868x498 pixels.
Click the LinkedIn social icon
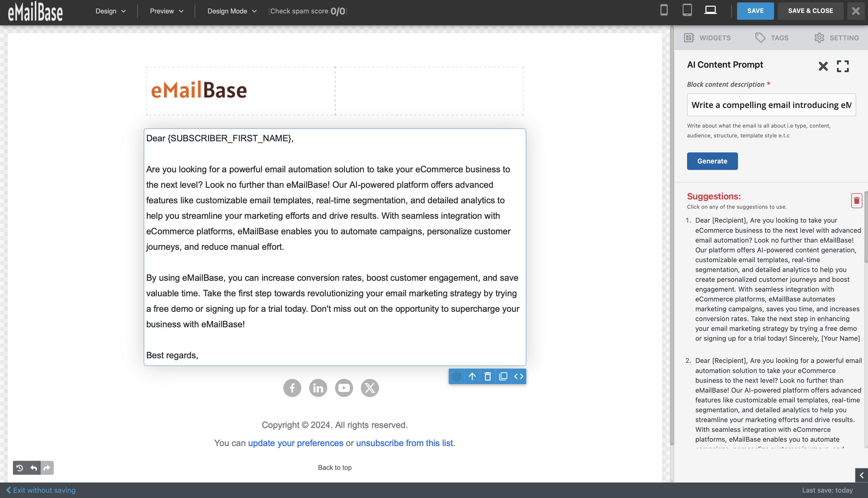(318, 388)
